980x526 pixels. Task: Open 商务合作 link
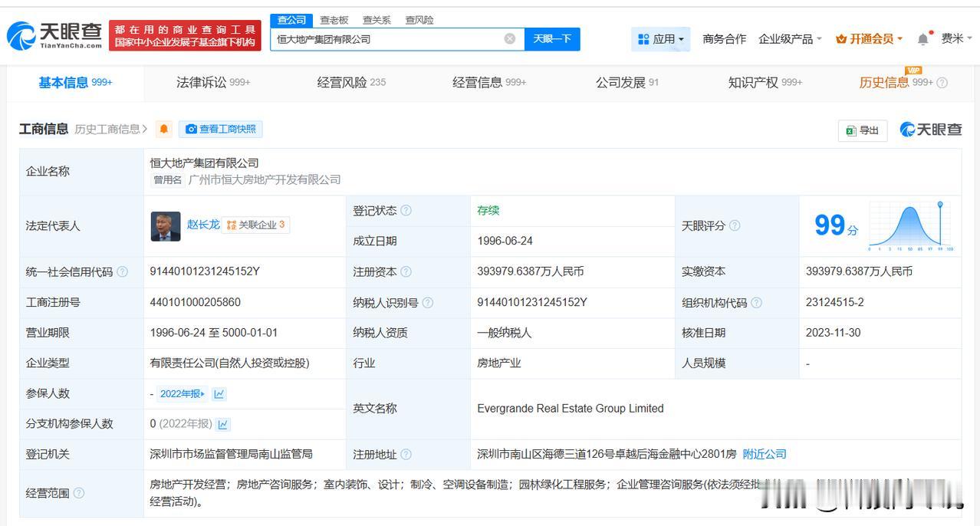coord(724,39)
